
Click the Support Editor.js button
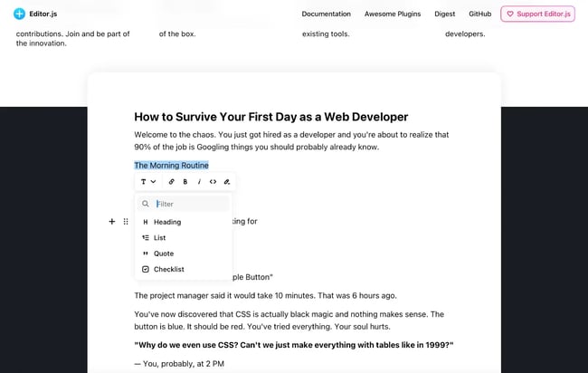click(x=537, y=14)
